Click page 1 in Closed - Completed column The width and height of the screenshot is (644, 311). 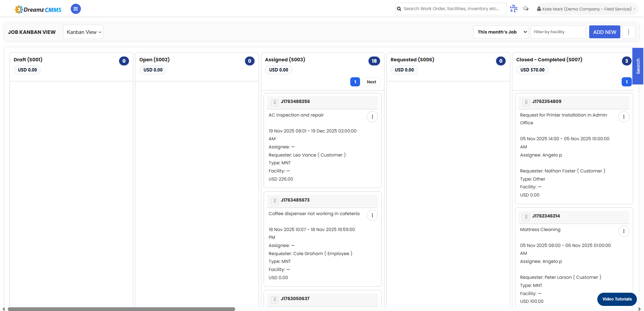click(x=626, y=82)
